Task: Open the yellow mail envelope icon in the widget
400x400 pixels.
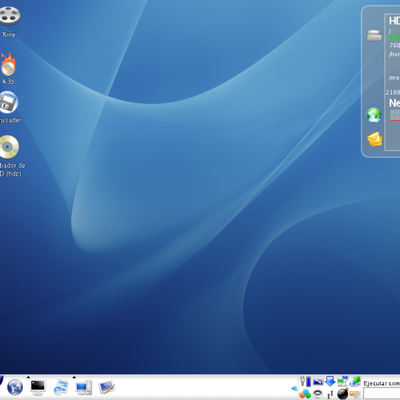Action: tap(374, 139)
